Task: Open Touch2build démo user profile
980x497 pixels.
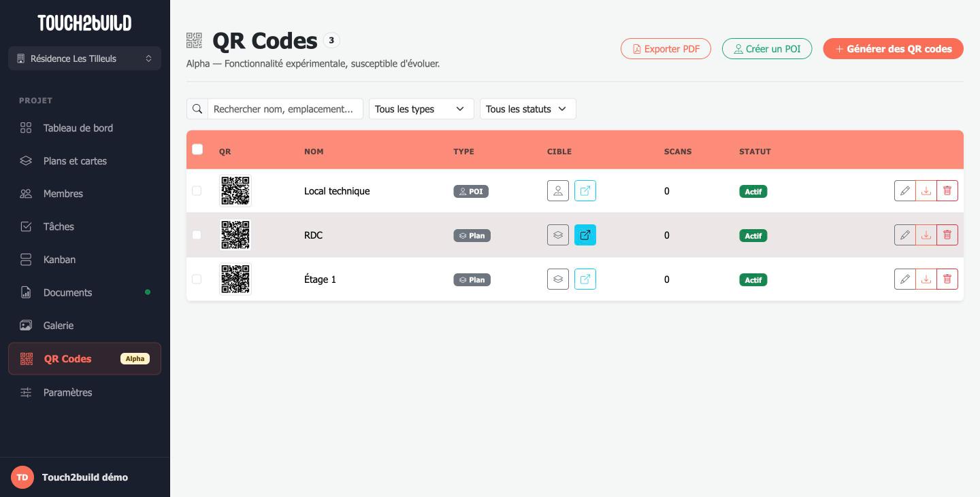Action: [x=84, y=477]
